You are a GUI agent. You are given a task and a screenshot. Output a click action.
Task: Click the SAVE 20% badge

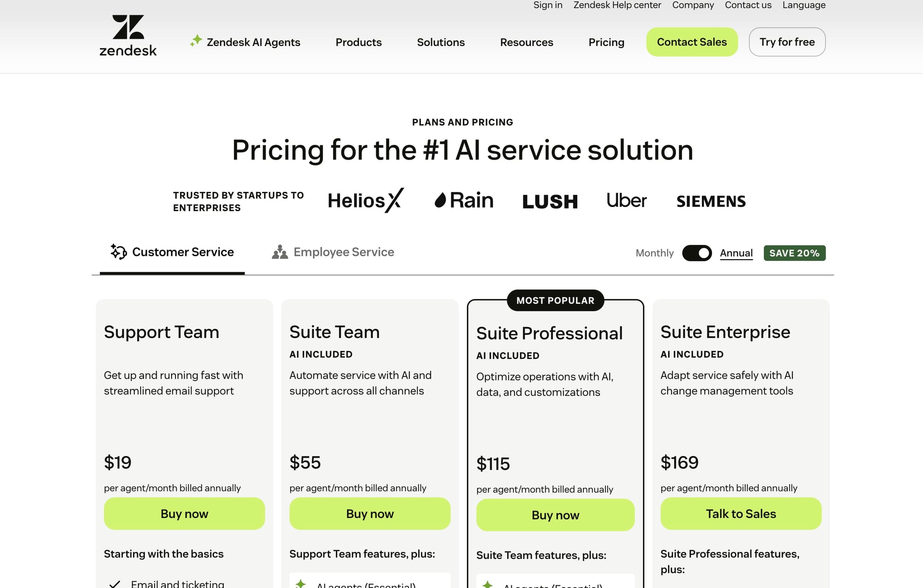[x=794, y=253]
